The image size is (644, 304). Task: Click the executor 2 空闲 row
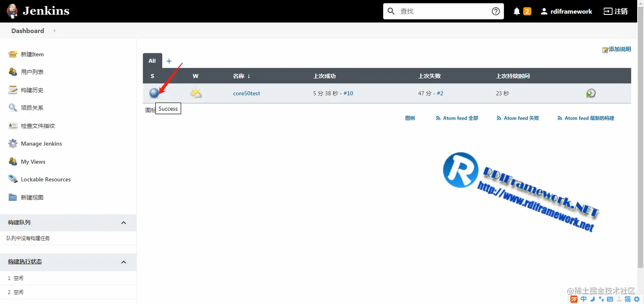[x=68, y=292]
